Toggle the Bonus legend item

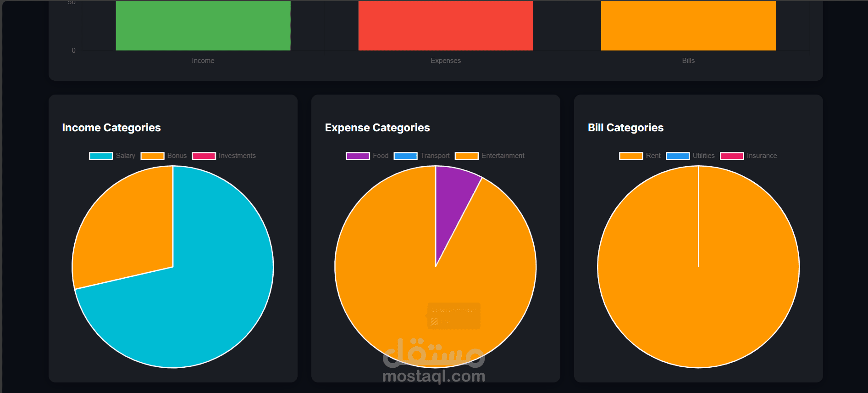coord(164,156)
